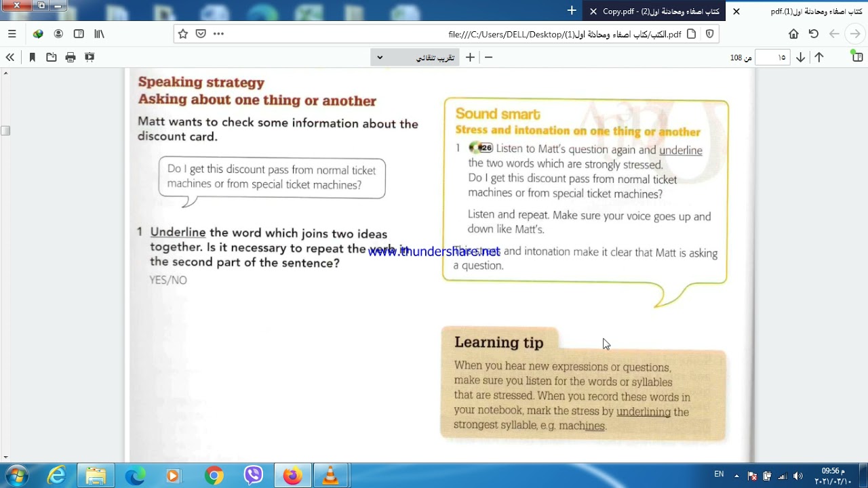
Task: Open VLC media player from taskbar
Action: 330,476
